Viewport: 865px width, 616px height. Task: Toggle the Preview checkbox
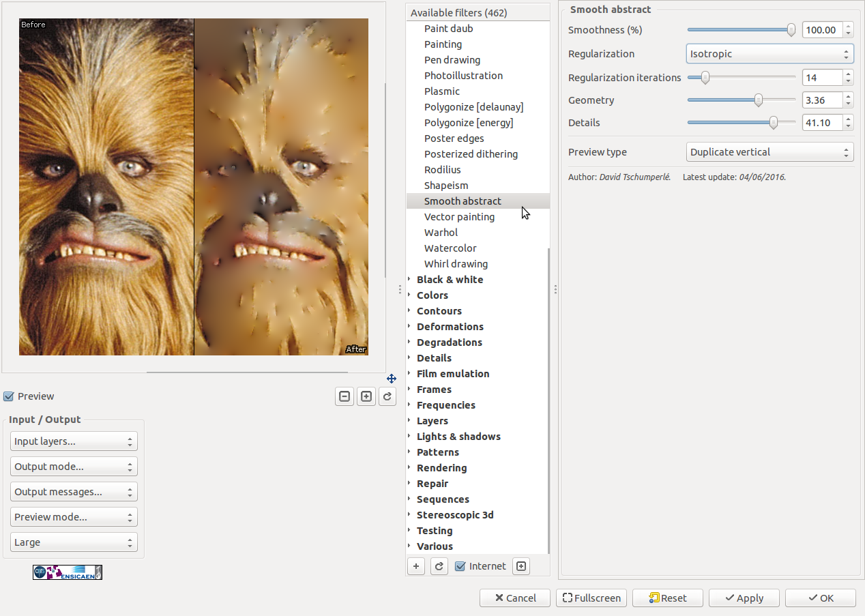pyautogui.click(x=9, y=396)
